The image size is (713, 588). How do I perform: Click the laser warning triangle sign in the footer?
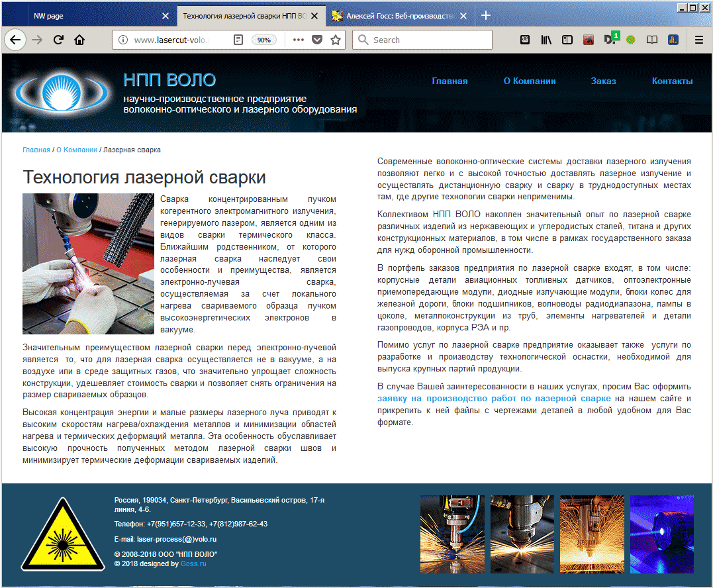(63, 534)
